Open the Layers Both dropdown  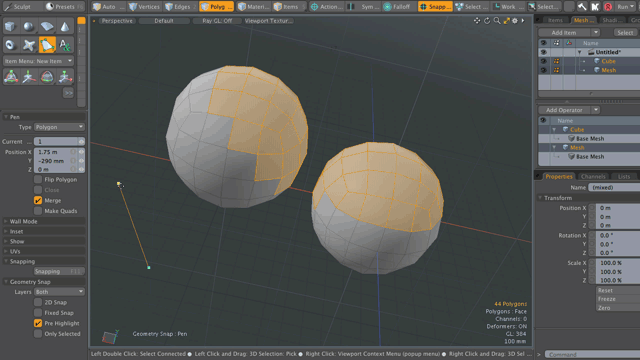coord(59,292)
